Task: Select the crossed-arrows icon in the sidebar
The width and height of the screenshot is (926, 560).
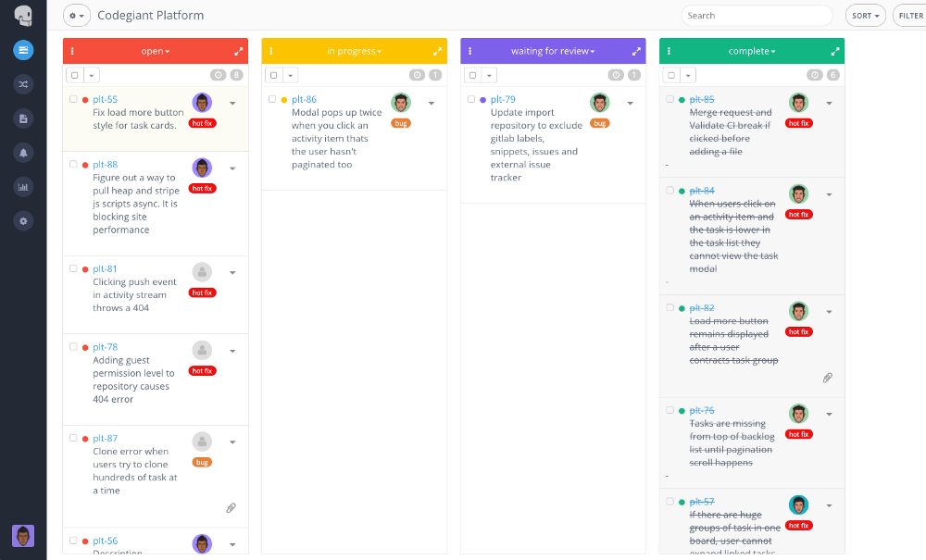Action: coord(22,84)
